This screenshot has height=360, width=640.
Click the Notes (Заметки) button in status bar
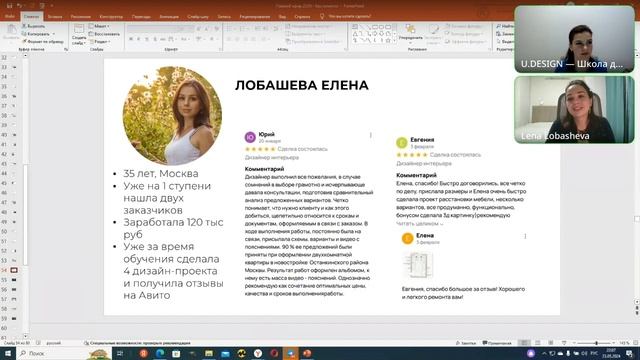(x=466, y=343)
